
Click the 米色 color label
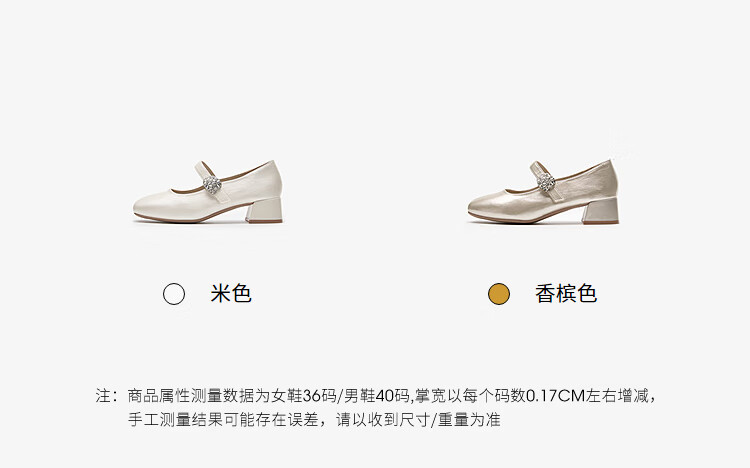pyautogui.click(x=231, y=293)
